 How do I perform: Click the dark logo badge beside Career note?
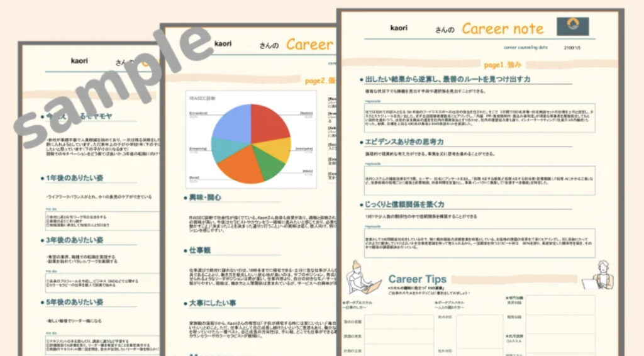[x=572, y=26]
